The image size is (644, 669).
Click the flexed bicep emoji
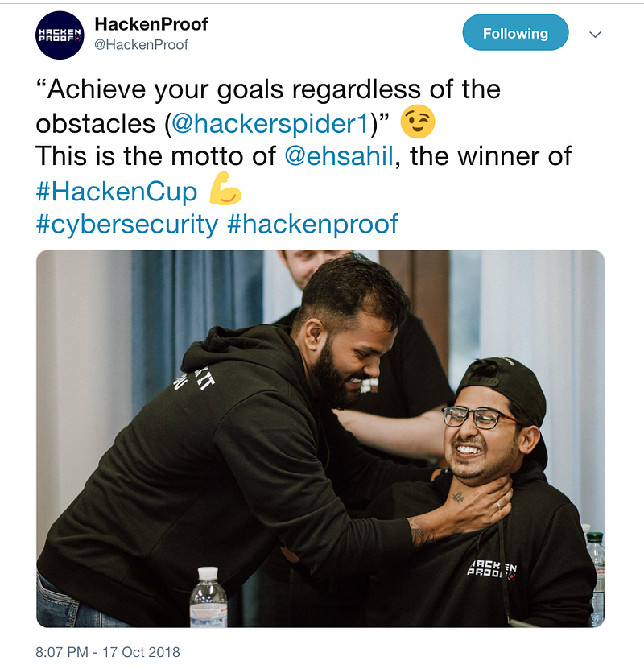click(x=225, y=189)
